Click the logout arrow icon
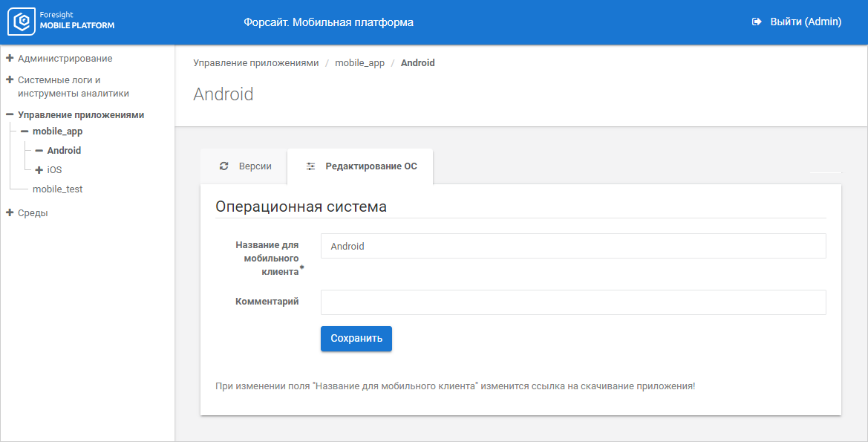This screenshot has width=868, height=442. tap(757, 22)
